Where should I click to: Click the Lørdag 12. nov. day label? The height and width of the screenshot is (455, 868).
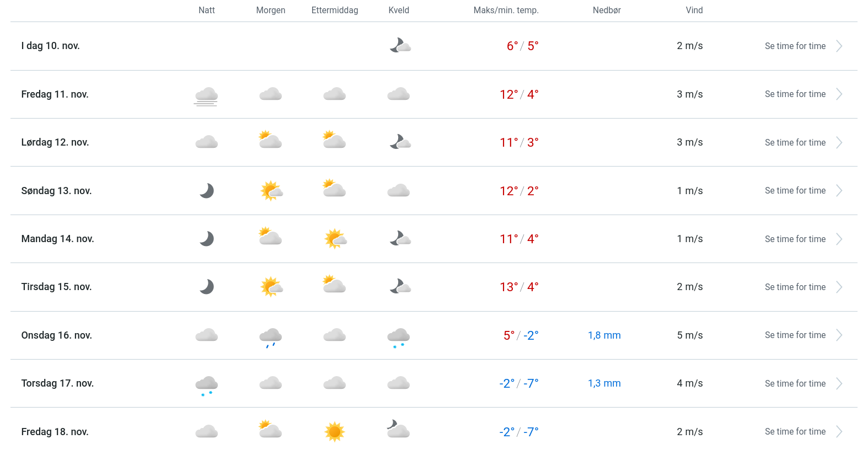pos(55,142)
